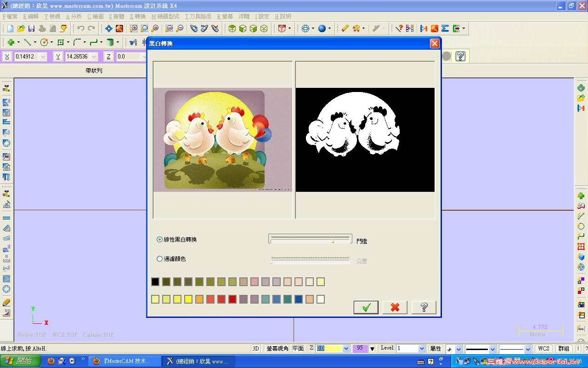588x368 pixels.
Task: Open the Z depth dropdown in status bar
Action: 346,349
